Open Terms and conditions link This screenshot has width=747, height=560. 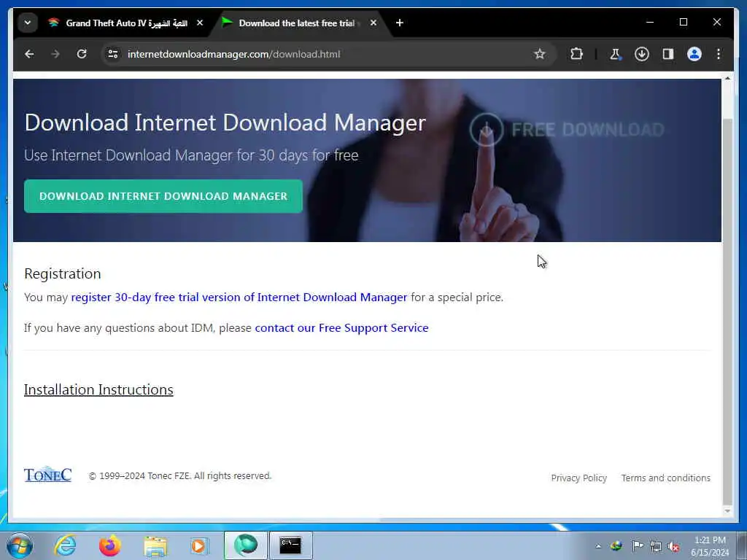pos(665,478)
